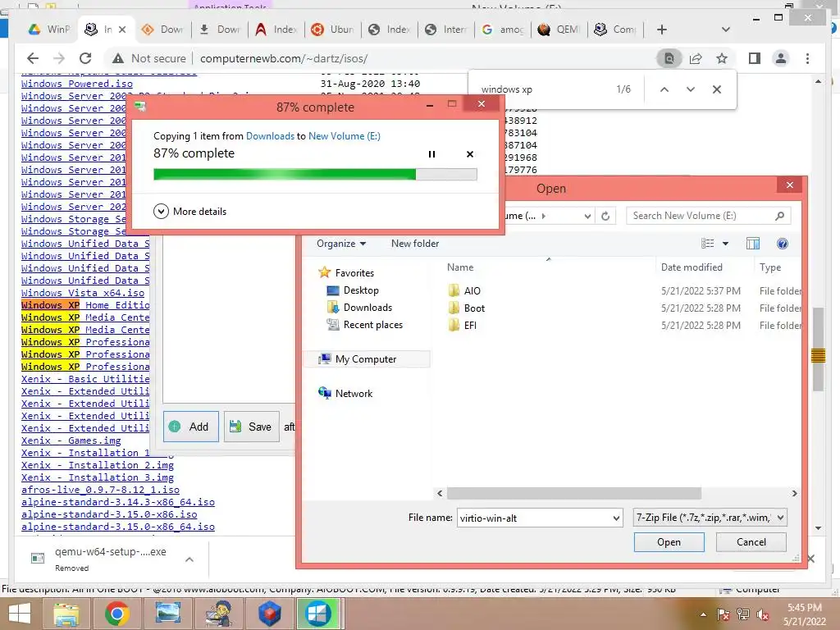Go to previous find result

664,89
